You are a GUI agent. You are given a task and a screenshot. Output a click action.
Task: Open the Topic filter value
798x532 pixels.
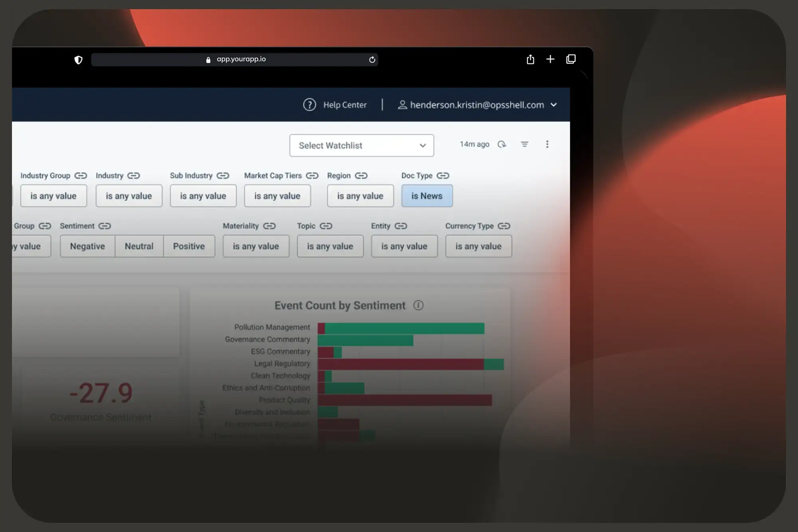point(330,246)
